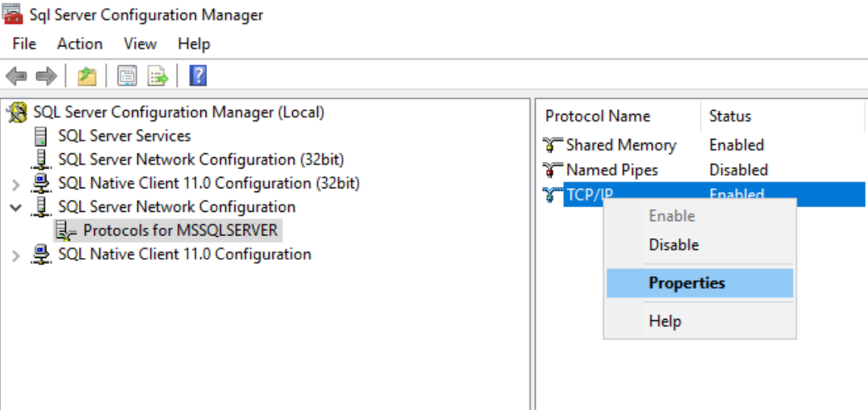
Task: Expand SQL Native Client 11.0 Configuration (32bit)
Action: [16, 184]
